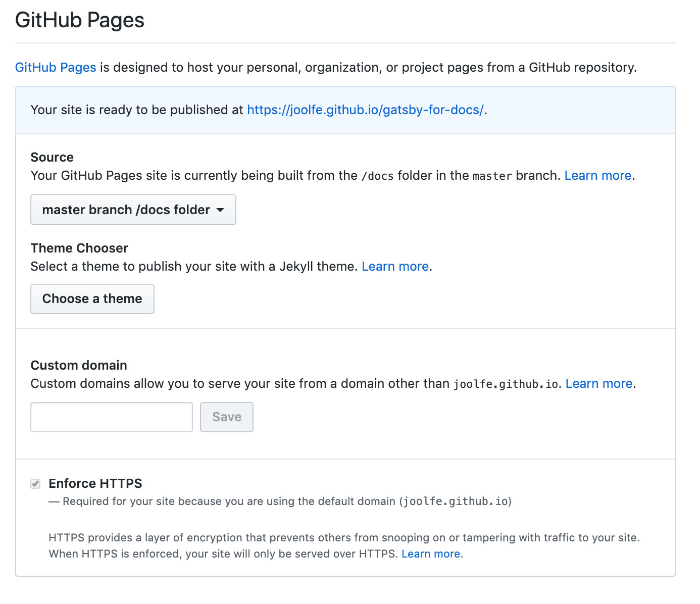Image resolution: width=700 pixels, height=604 pixels.
Task: Click the Choose a theme button
Action: click(92, 299)
